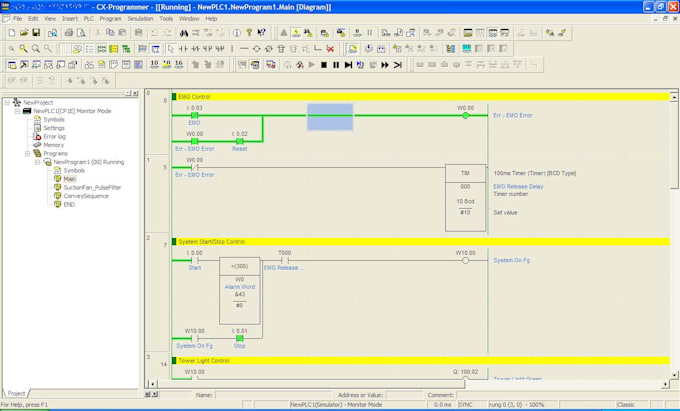Open the Program menu
The height and width of the screenshot is (411, 680).
click(110, 19)
